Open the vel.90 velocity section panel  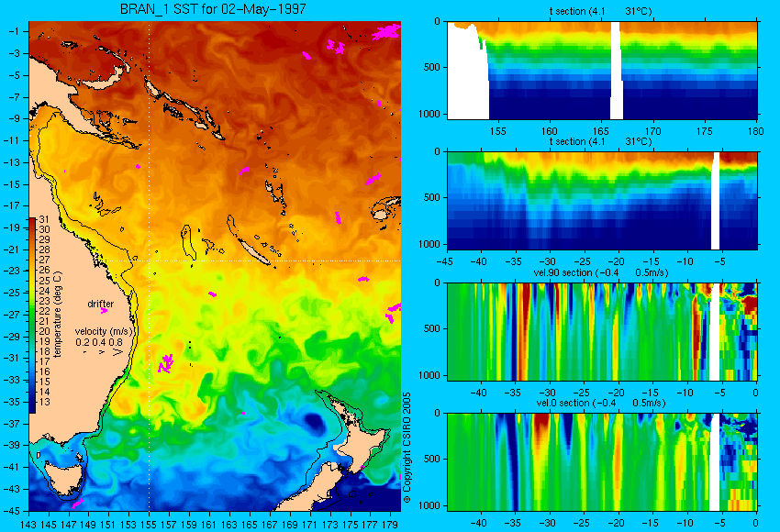[x=602, y=332]
